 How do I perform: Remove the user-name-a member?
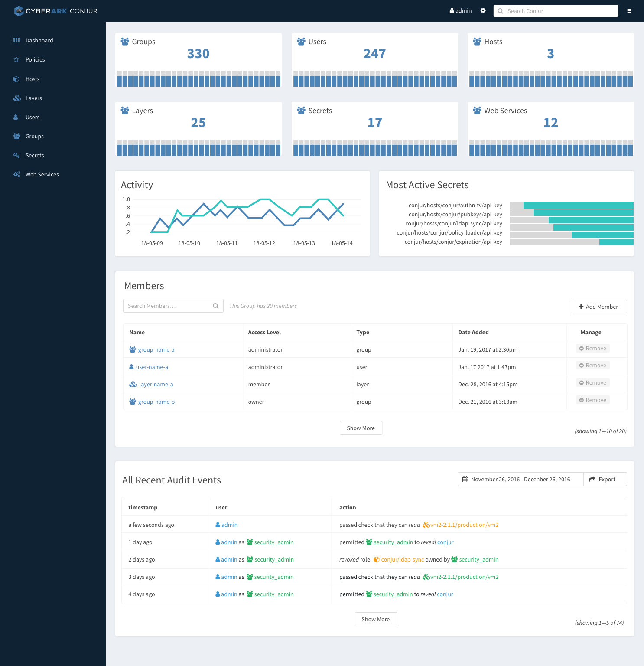click(x=593, y=366)
